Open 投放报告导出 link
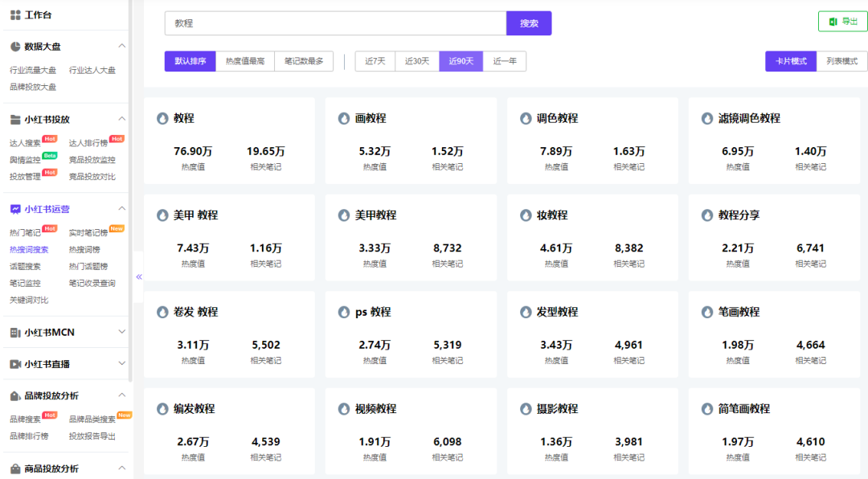868x479 pixels. [92, 436]
